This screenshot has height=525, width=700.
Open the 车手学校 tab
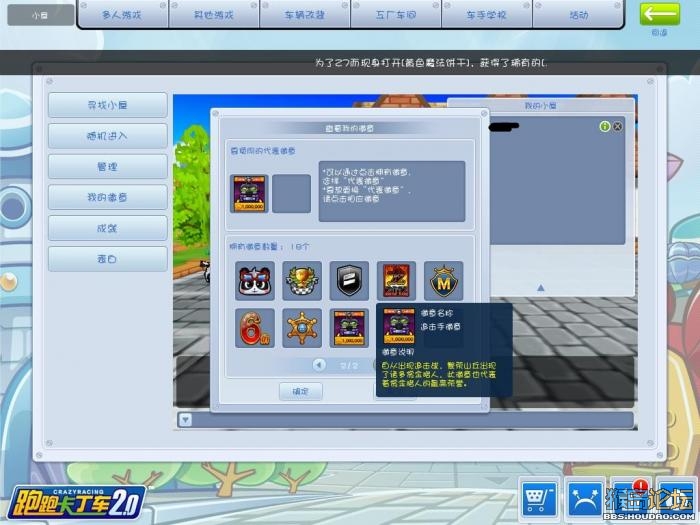pyautogui.click(x=487, y=15)
